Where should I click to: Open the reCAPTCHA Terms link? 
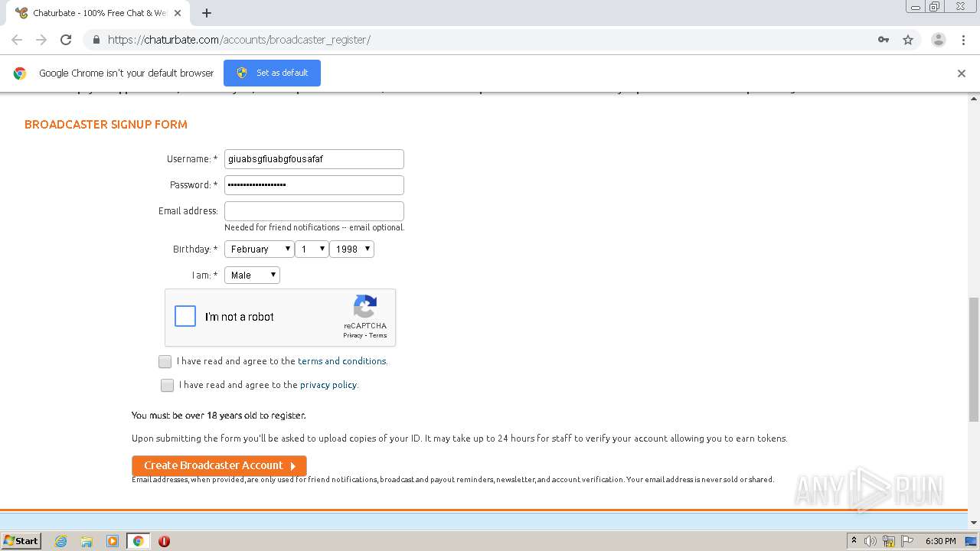pyautogui.click(x=378, y=335)
